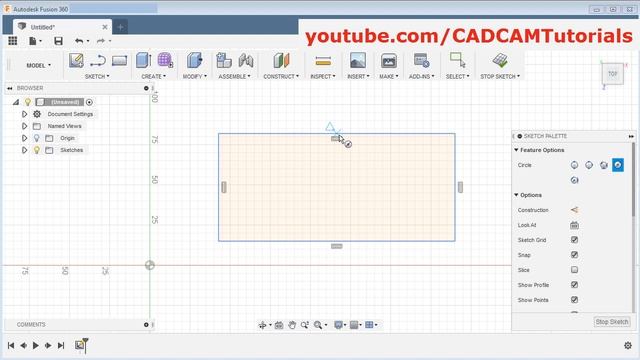Select the Press Pull modify icon

(x=195, y=60)
